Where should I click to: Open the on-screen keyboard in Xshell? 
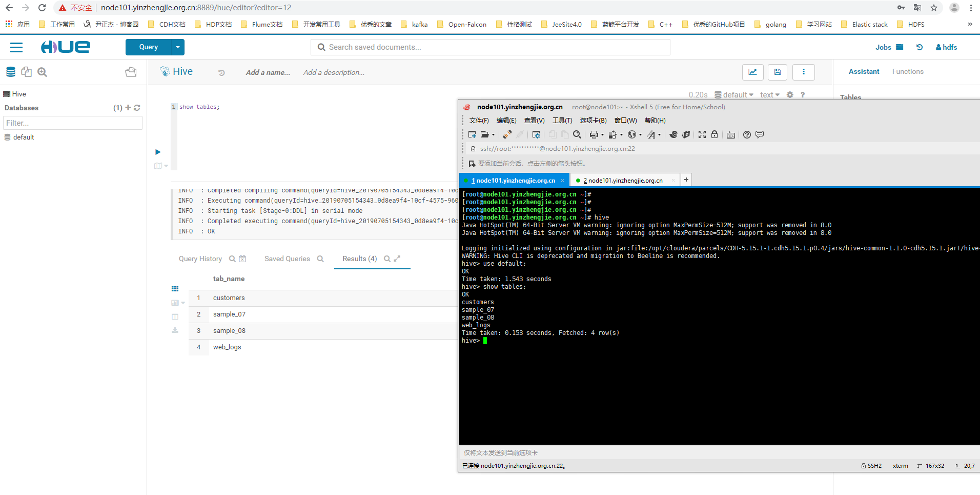coord(730,134)
